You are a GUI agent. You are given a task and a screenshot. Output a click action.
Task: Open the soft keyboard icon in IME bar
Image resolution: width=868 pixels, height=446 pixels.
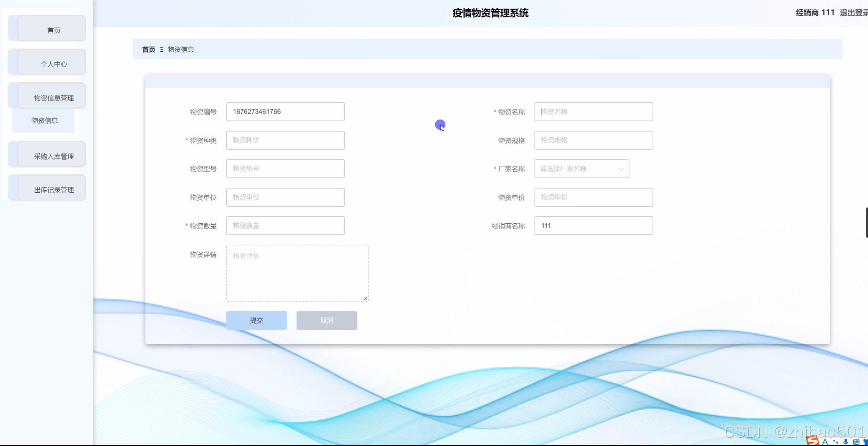(x=856, y=442)
